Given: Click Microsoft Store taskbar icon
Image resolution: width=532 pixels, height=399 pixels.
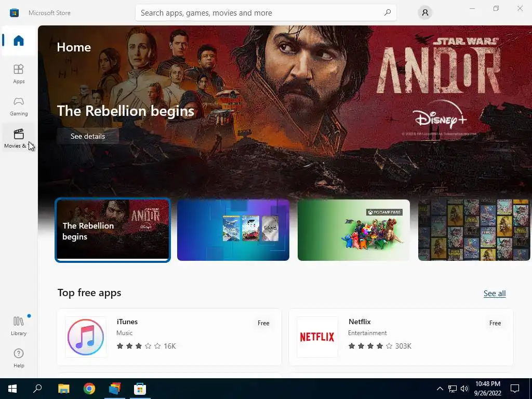Looking at the screenshot, I should coord(140,389).
